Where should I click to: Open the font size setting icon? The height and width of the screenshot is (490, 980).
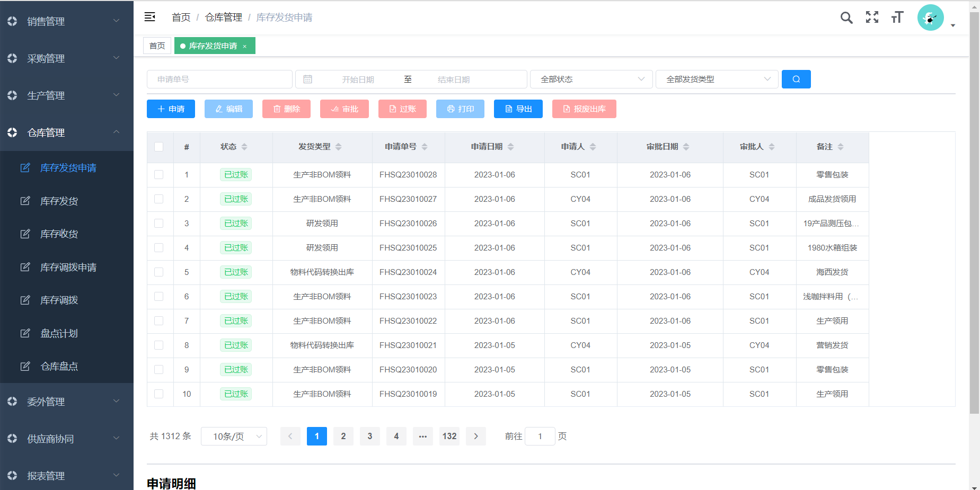click(x=897, y=17)
